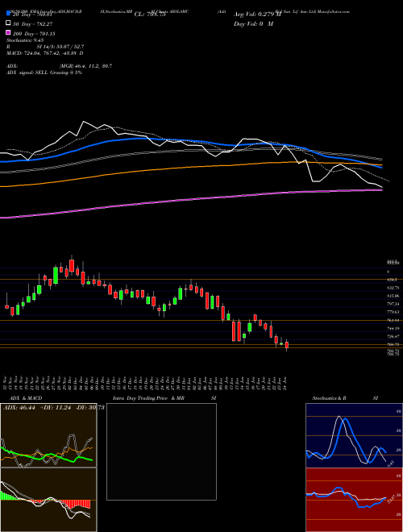Click the Day Vol 0 M label
This screenshot has width=403, height=532.
253,23
